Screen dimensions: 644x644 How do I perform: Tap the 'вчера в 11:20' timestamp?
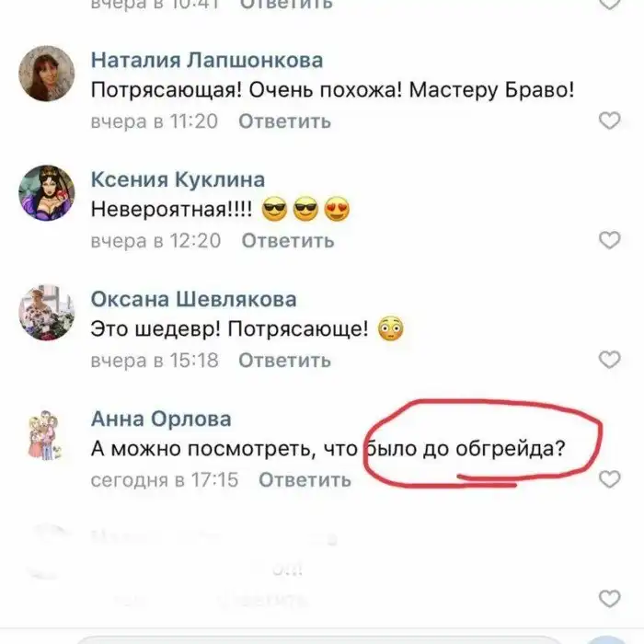pos(154,121)
